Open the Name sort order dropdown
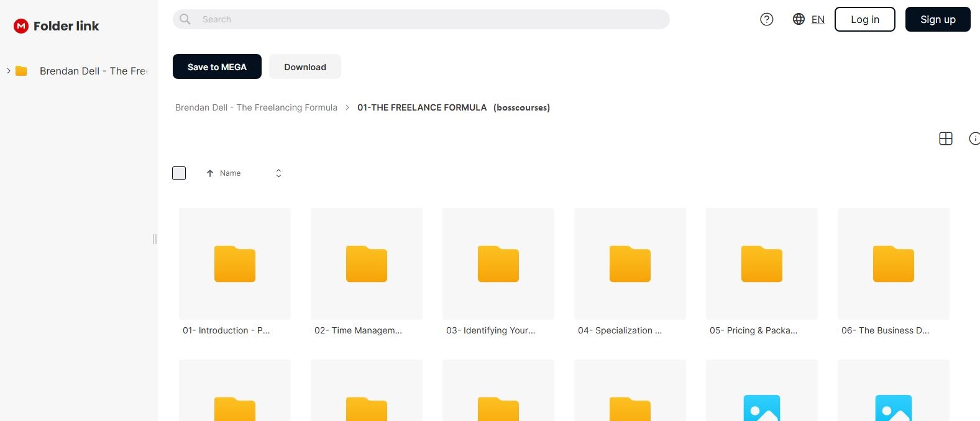 [278, 173]
